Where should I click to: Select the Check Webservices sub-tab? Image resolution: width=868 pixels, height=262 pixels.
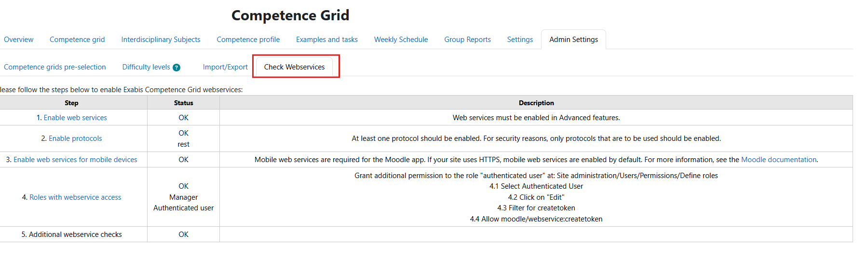pyautogui.click(x=294, y=67)
